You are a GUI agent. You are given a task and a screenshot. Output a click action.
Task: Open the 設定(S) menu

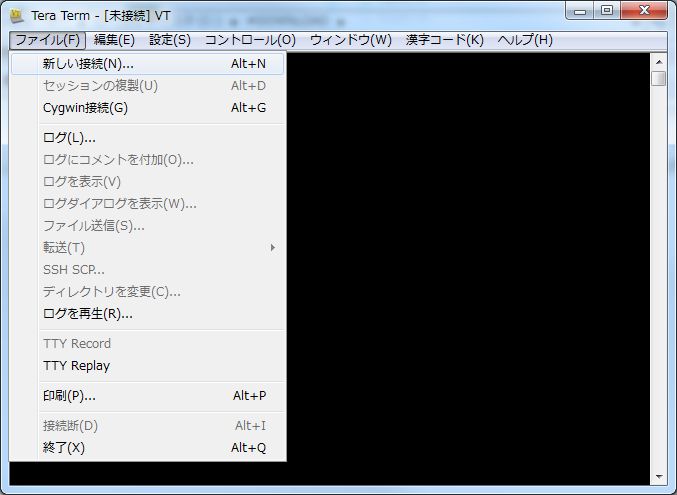tap(169, 40)
